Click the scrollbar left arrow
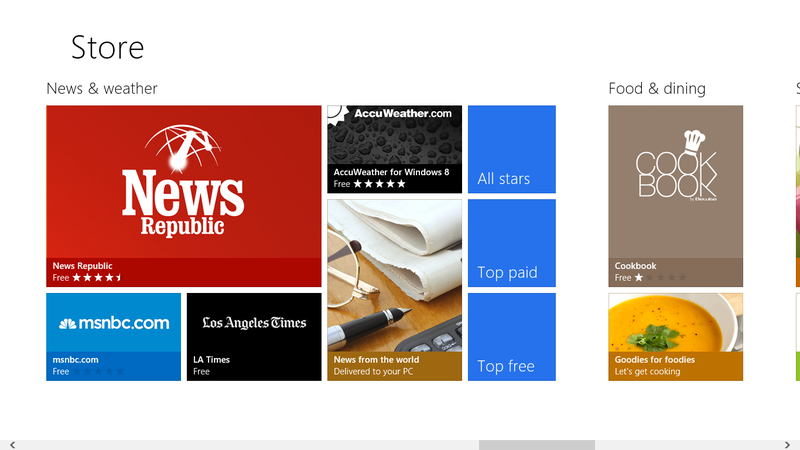The image size is (800, 450). pos(12,445)
